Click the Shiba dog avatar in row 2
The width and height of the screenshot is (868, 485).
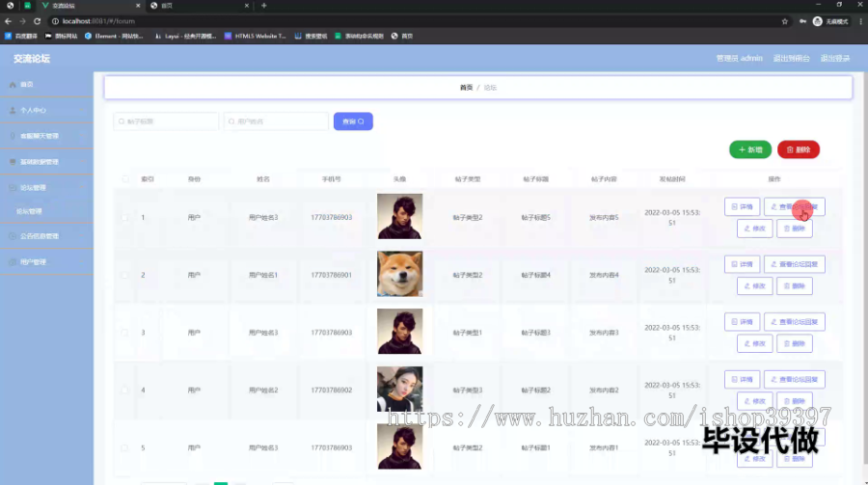tap(399, 274)
